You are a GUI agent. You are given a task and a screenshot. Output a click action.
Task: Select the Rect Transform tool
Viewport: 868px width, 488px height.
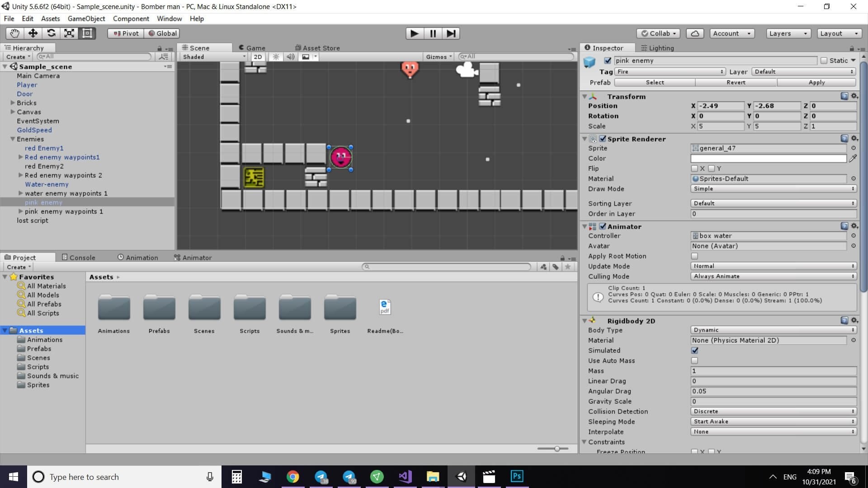click(x=87, y=33)
